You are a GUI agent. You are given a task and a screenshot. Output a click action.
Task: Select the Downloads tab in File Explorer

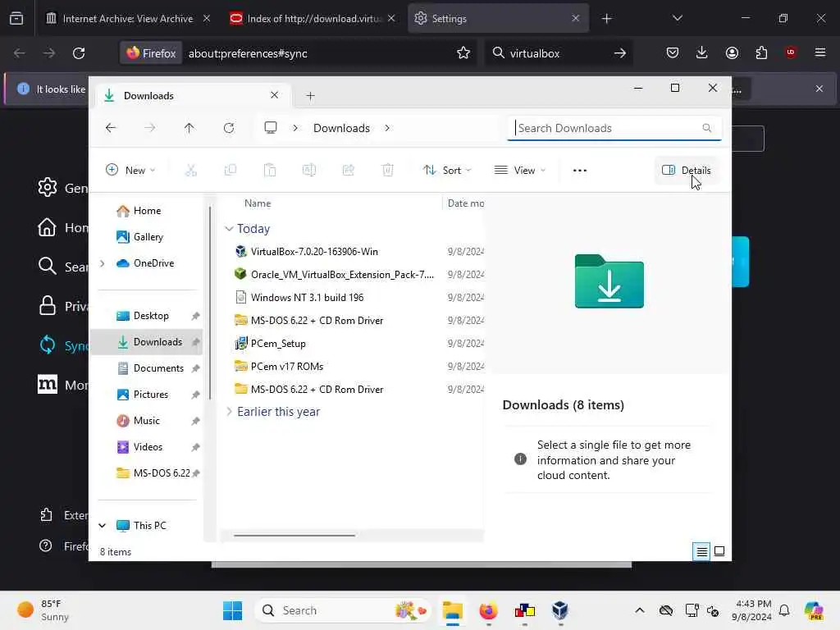(x=193, y=96)
